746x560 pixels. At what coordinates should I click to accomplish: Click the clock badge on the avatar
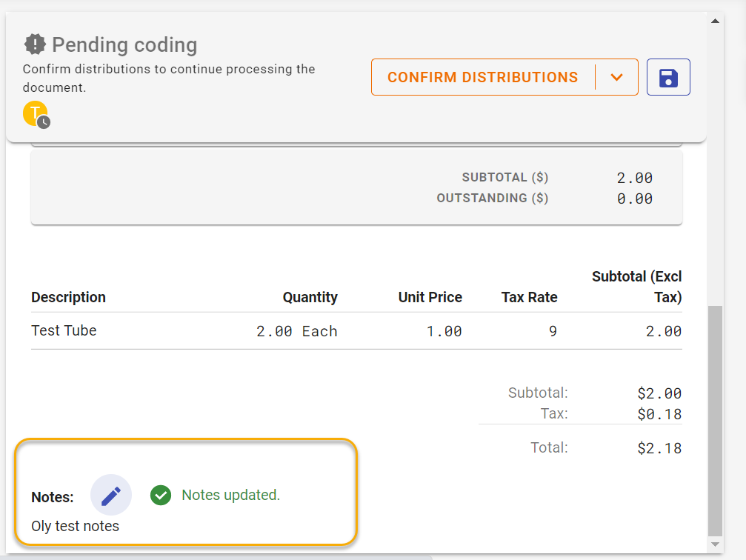click(x=44, y=122)
